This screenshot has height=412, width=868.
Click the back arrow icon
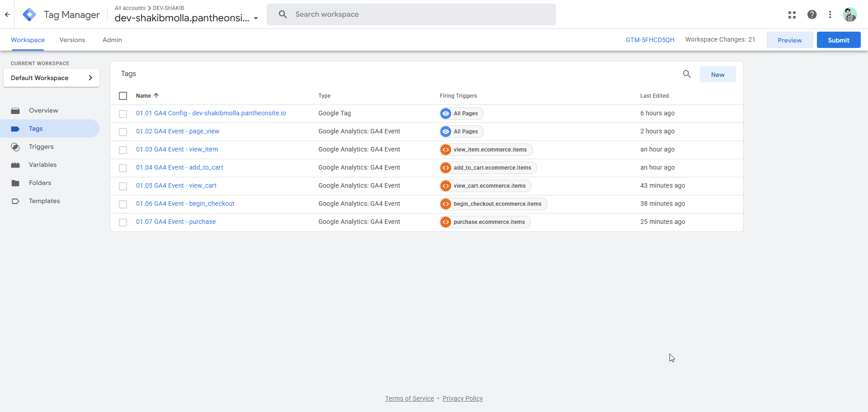[7, 14]
